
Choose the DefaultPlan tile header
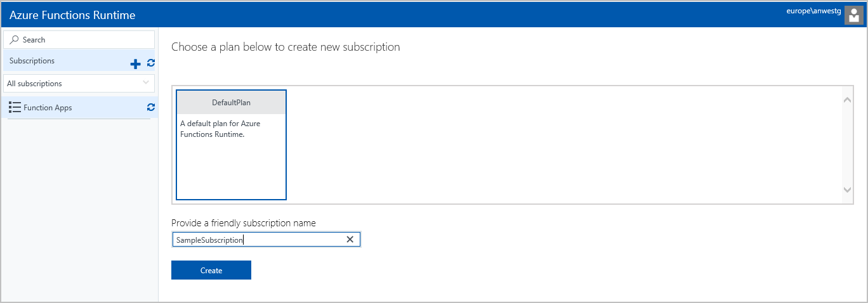pyautogui.click(x=231, y=103)
